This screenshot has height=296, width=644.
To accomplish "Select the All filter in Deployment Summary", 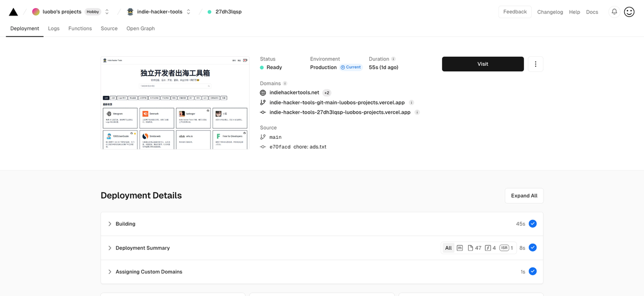I will point(448,248).
